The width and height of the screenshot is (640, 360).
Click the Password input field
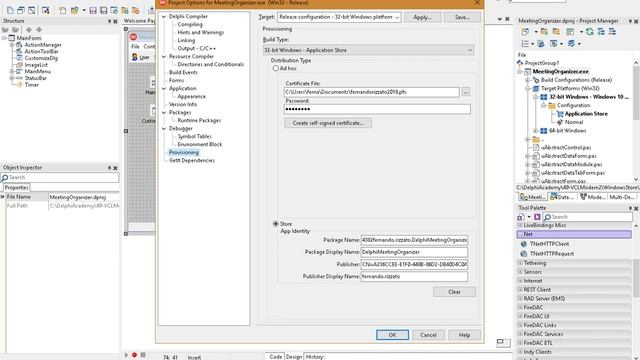(377, 109)
